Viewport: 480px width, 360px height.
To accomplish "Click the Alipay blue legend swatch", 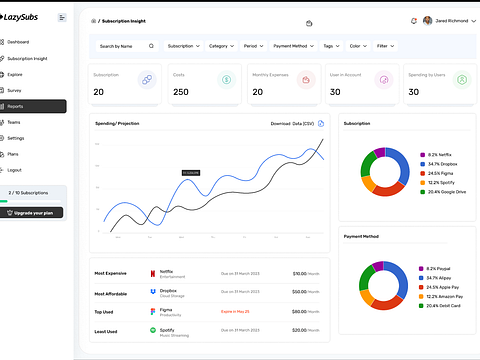I will click(x=421, y=278).
